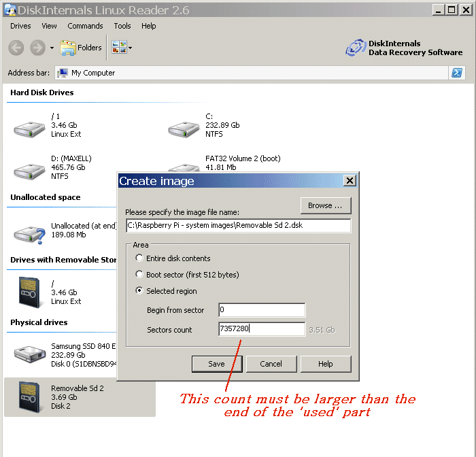Click the dialog Help button

(326, 364)
